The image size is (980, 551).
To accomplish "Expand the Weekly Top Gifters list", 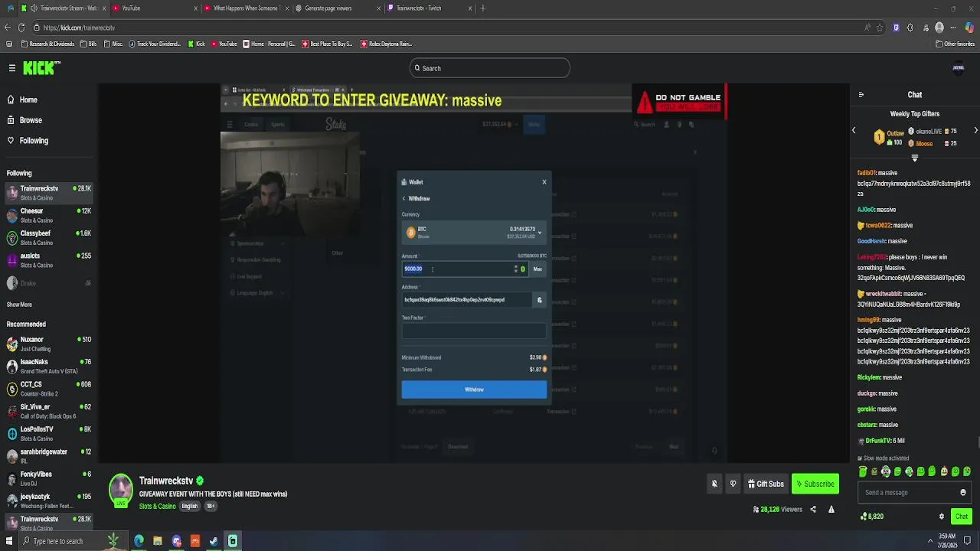I will [914, 158].
